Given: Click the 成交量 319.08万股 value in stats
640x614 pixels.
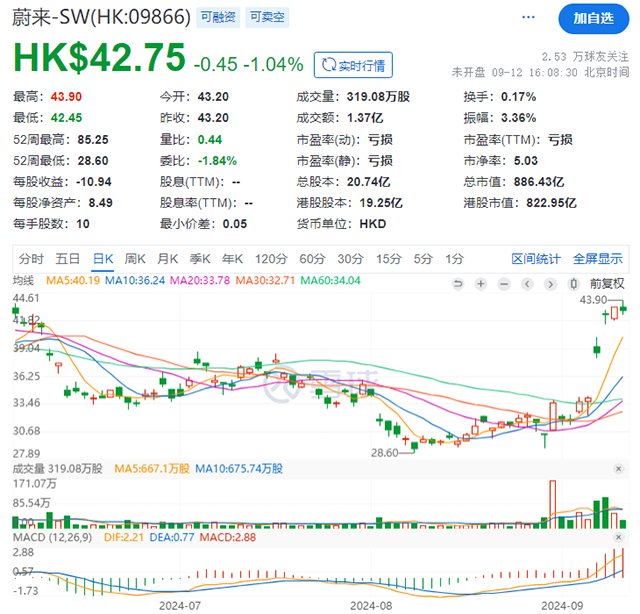Looking at the screenshot, I should (x=378, y=97).
